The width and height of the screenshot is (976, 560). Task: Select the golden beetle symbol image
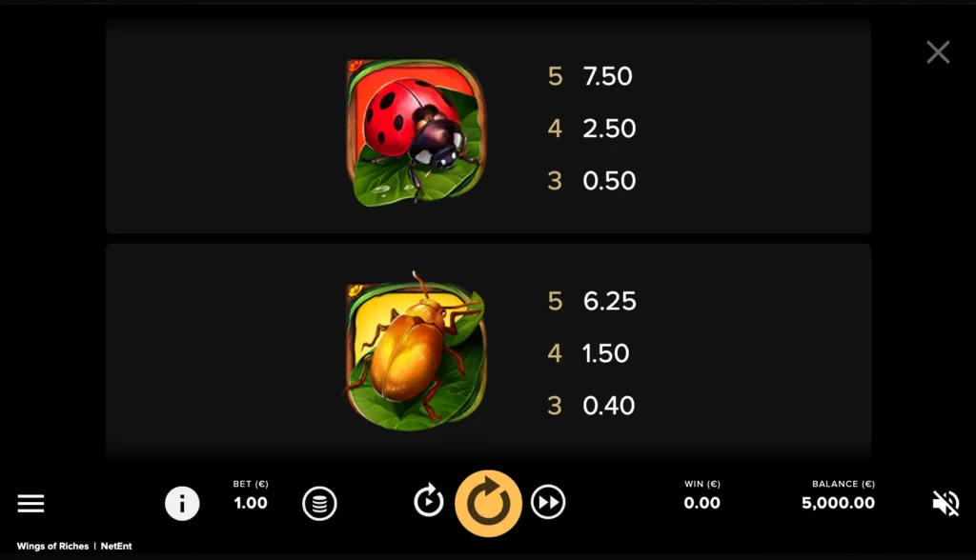(415, 351)
